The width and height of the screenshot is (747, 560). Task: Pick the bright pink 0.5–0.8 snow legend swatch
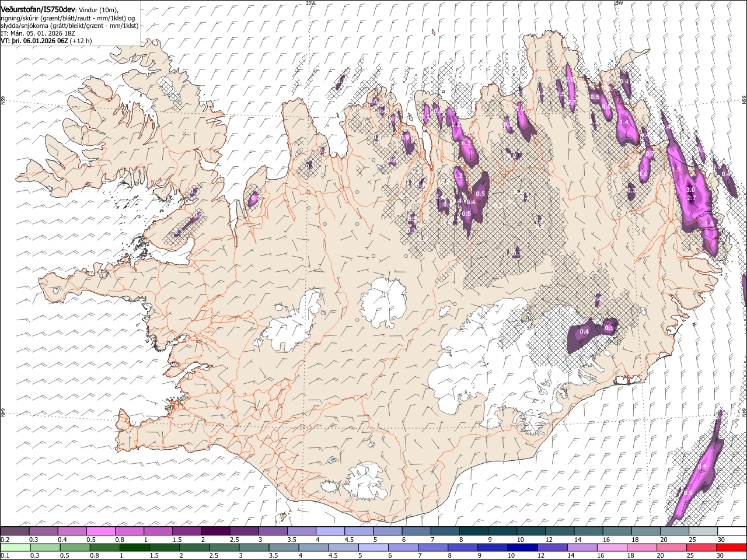tap(101, 531)
